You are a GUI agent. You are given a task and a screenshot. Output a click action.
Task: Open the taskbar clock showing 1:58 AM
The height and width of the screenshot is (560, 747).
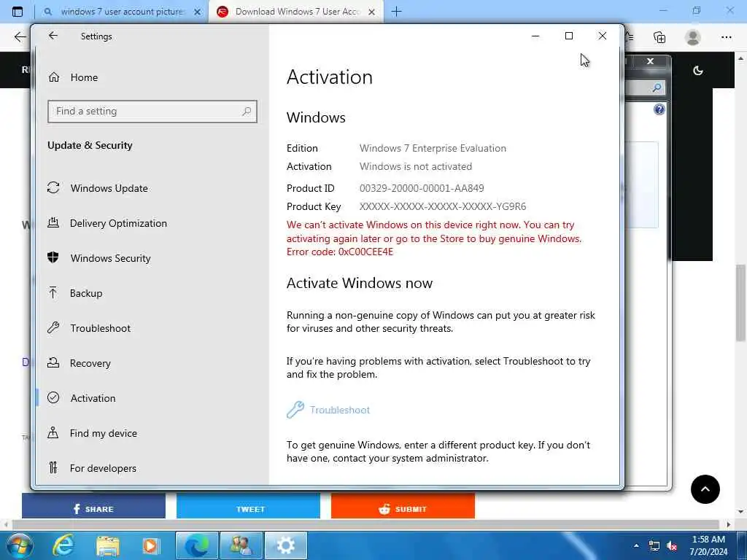coord(708,545)
